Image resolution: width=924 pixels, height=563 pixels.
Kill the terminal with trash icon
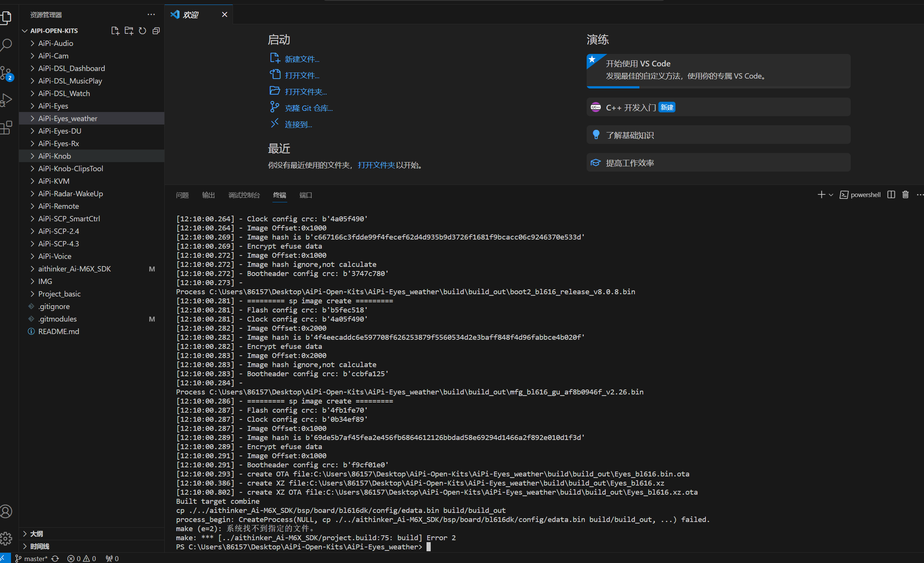(x=905, y=195)
